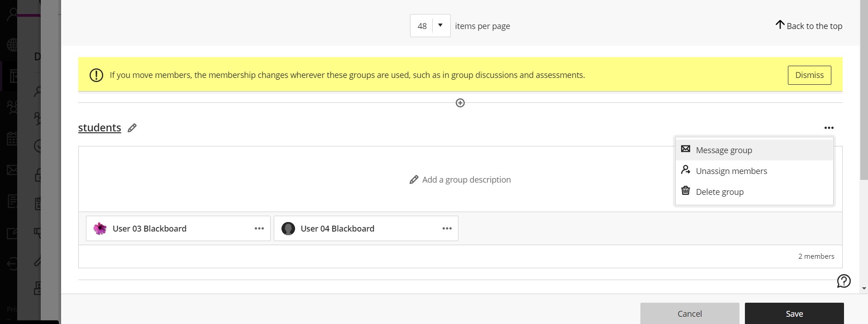
Task: Click the warning exclamation icon in the banner
Action: 96,75
